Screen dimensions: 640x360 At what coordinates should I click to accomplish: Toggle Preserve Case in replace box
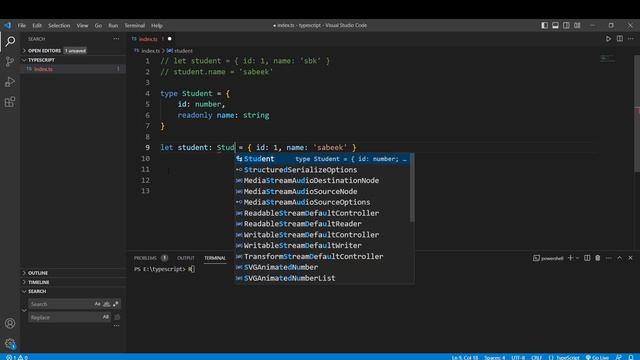pos(106,317)
